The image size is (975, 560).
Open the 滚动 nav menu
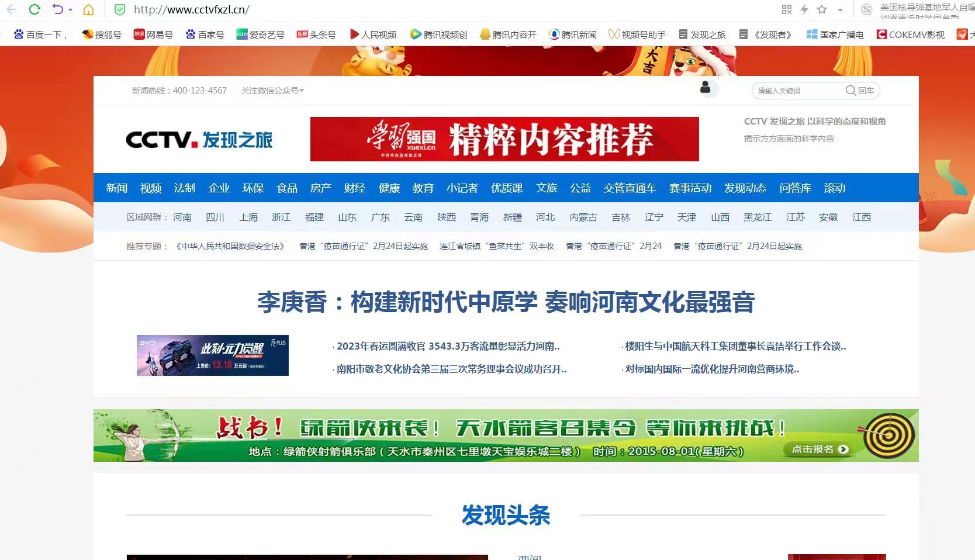click(x=835, y=188)
